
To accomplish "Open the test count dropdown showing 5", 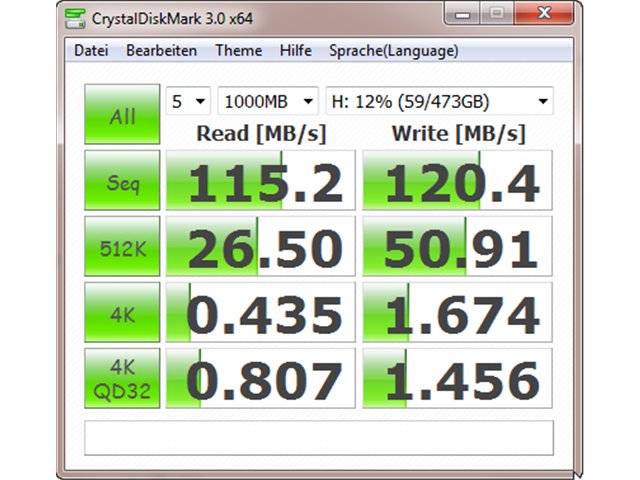I will point(188,101).
